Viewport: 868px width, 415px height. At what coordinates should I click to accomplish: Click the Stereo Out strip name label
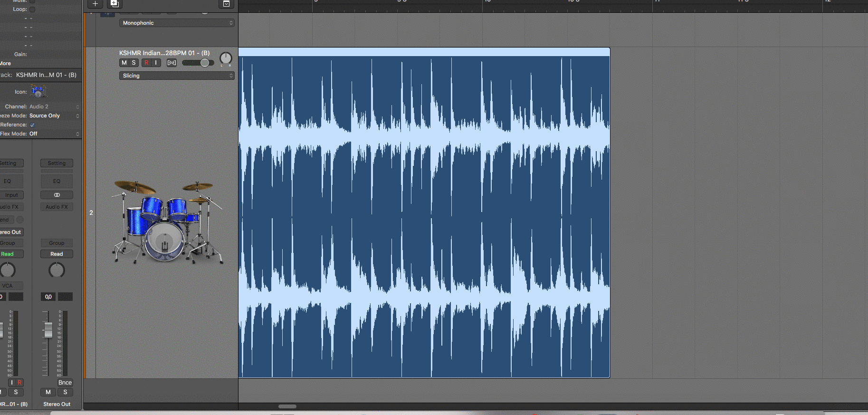tap(57, 404)
